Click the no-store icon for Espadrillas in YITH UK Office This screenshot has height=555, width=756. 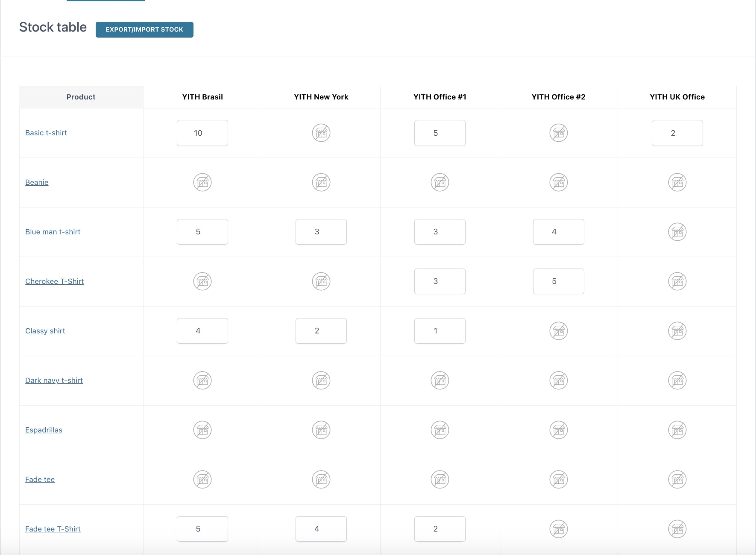click(677, 430)
